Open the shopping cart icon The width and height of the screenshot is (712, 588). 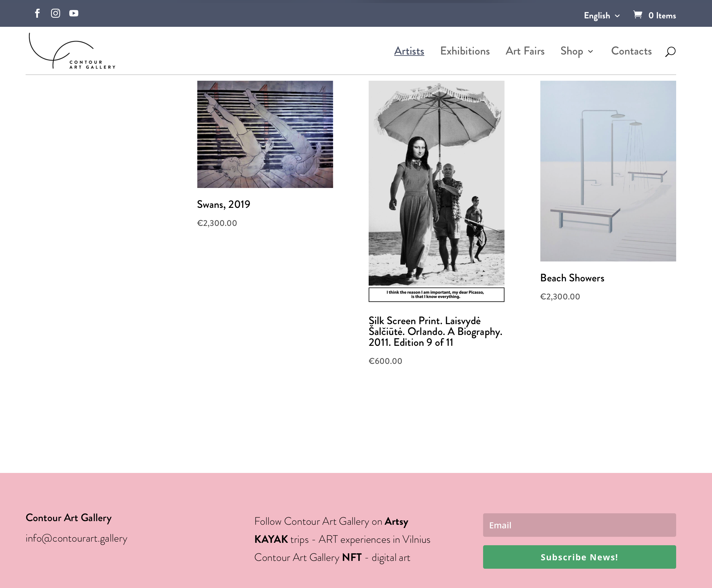[638, 14]
